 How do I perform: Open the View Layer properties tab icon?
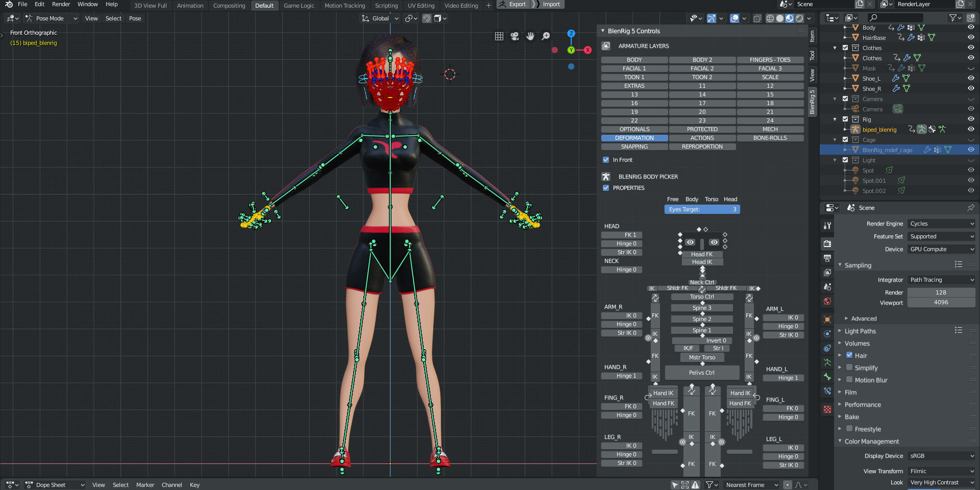(x=827, y=273)
